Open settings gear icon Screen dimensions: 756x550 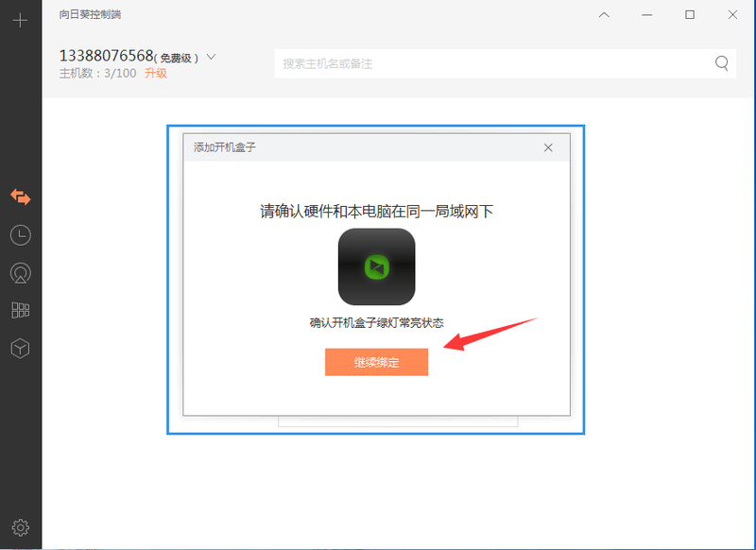[x=20, y=527]
